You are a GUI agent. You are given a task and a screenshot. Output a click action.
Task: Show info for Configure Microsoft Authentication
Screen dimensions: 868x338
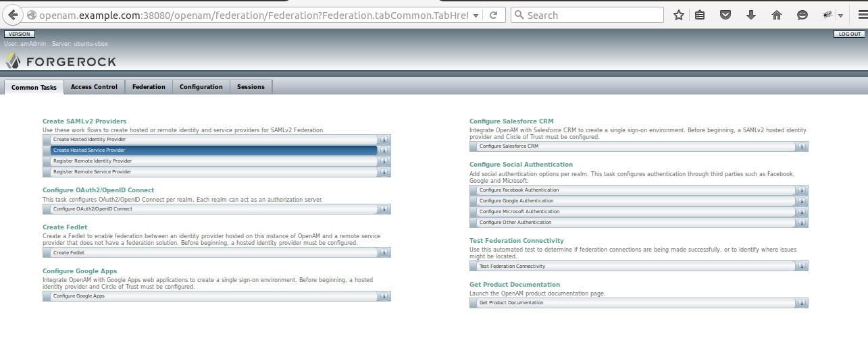[802, 211]
